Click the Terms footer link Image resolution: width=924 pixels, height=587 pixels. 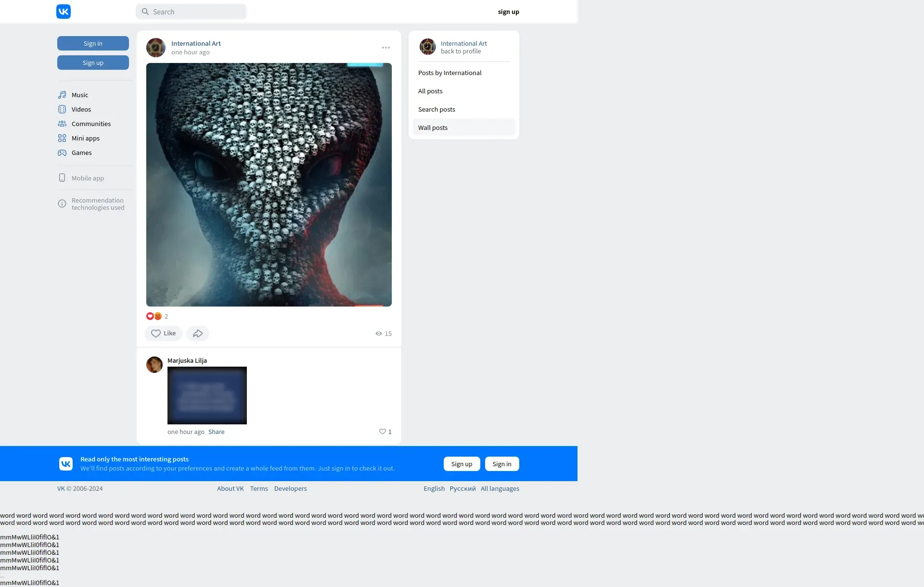[259, 488]
